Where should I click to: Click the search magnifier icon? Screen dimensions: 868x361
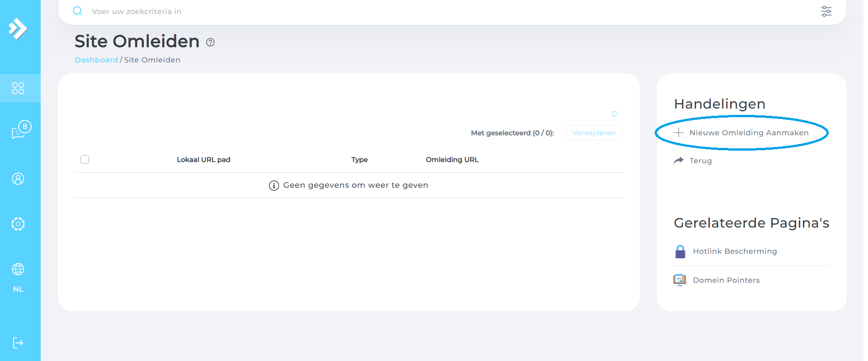point(78,11)
